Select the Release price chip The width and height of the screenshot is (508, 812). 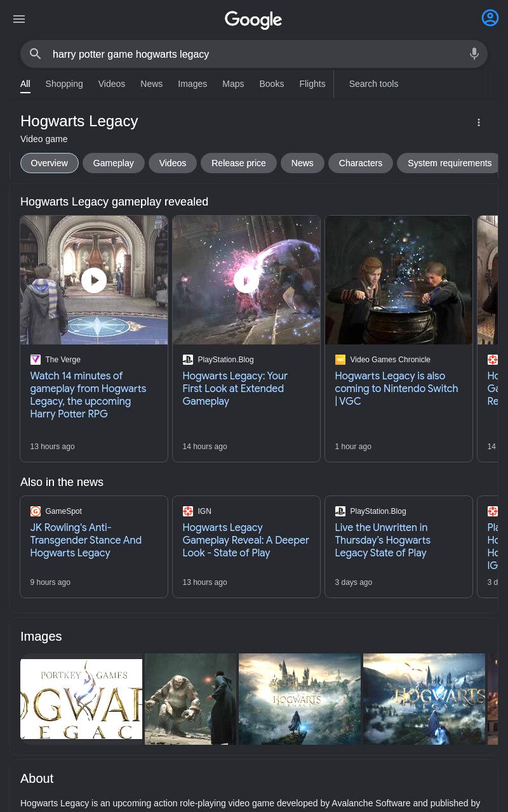pyautogui.click(x=239, y=163)
